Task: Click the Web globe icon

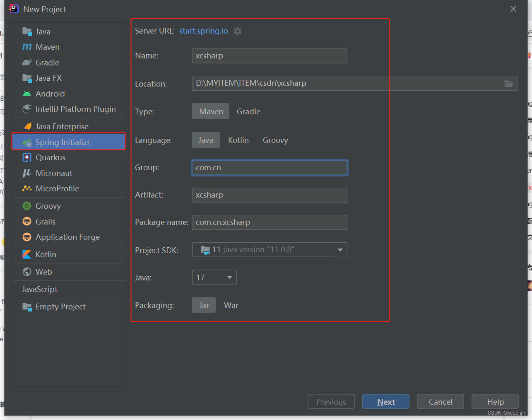Action: tap(27, 272)
